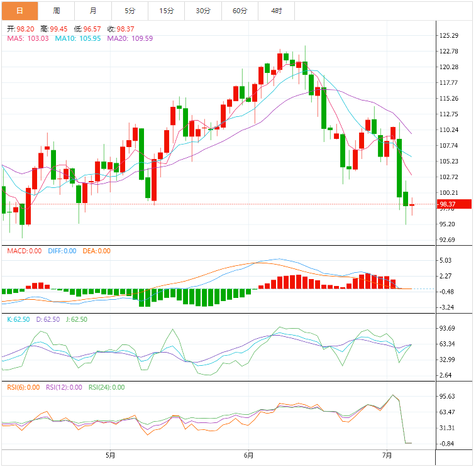Image resolution: width=476 pixels, height=467 pixels.
Task: Select the RSI(24): 0.00 label
Action: (106, 387)
